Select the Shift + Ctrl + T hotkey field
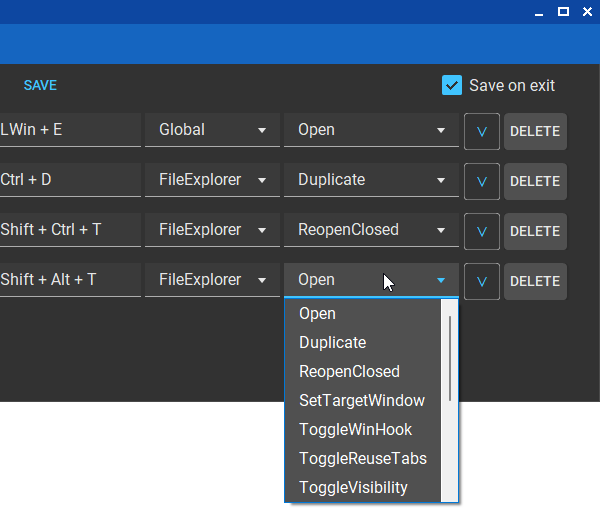Screen dimensions: 600x516 70,230
